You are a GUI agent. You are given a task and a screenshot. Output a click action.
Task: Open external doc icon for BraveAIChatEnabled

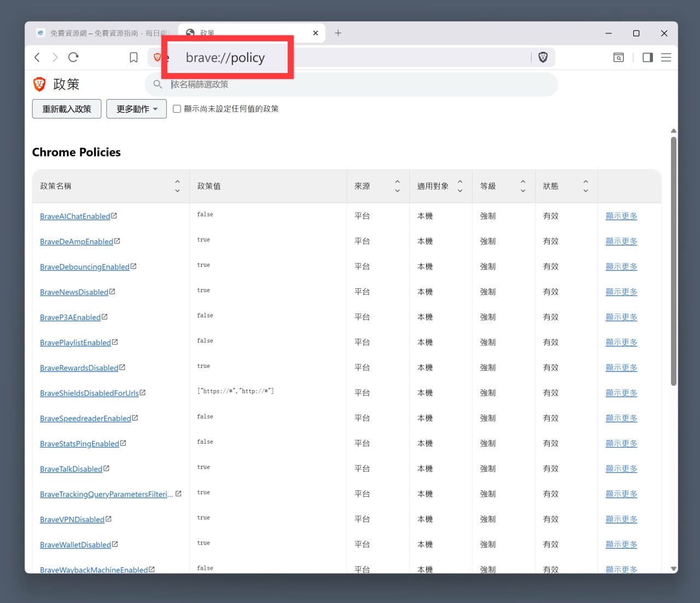point(114,216)
